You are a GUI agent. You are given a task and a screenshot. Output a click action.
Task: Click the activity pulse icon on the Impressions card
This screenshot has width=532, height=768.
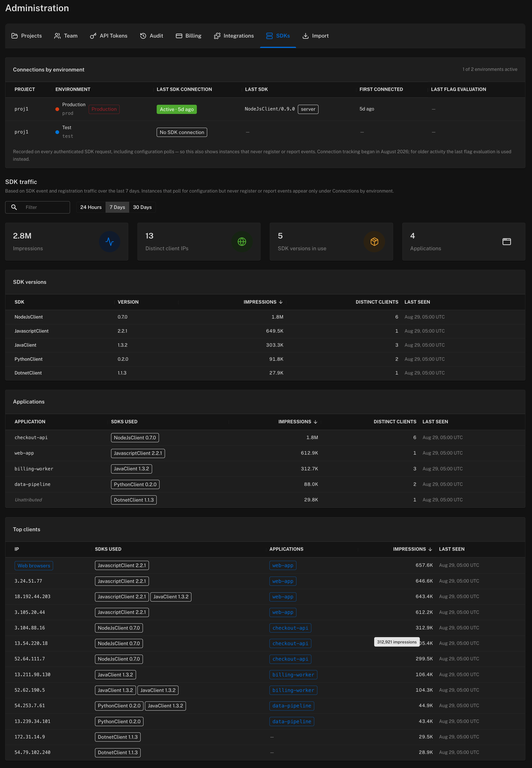(109, 242)
